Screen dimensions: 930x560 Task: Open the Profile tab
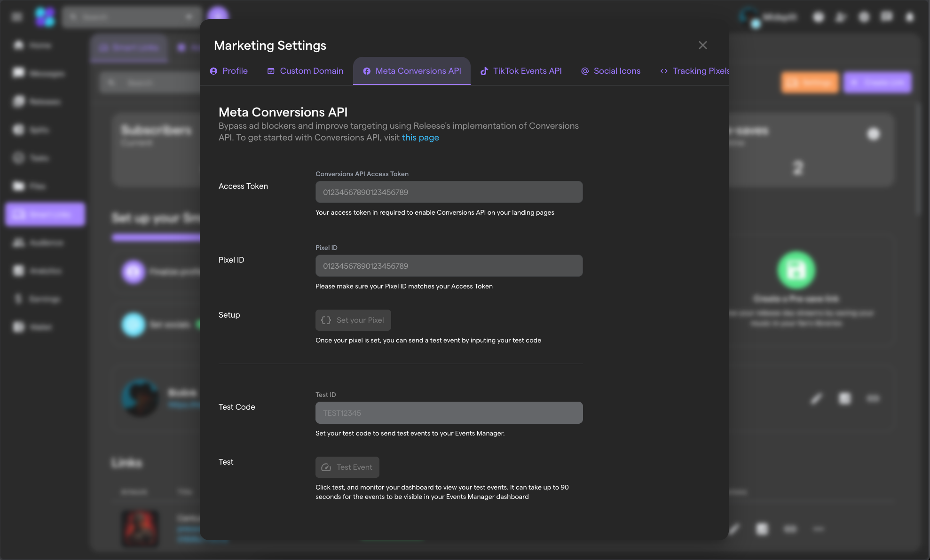pyautogui.click(x=229, y=71)
